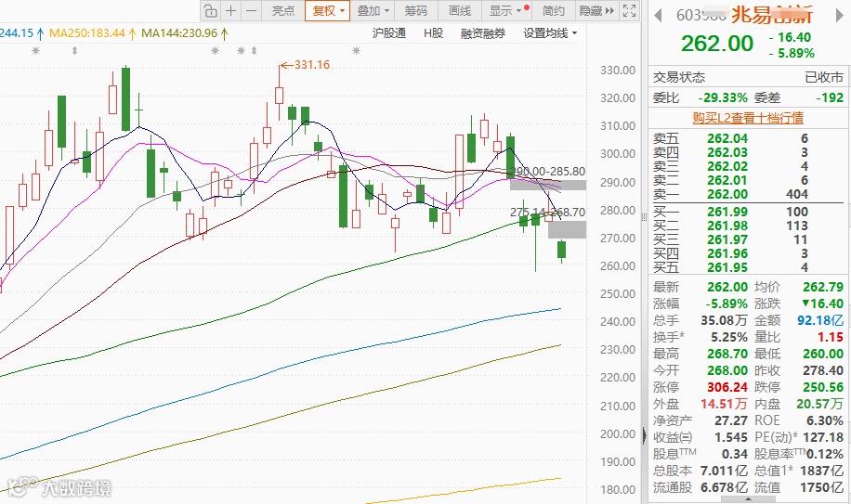Screen dimensions: 851x504
Task: Click the 290.00-285.80 gap label
Action: coord(549,172)
